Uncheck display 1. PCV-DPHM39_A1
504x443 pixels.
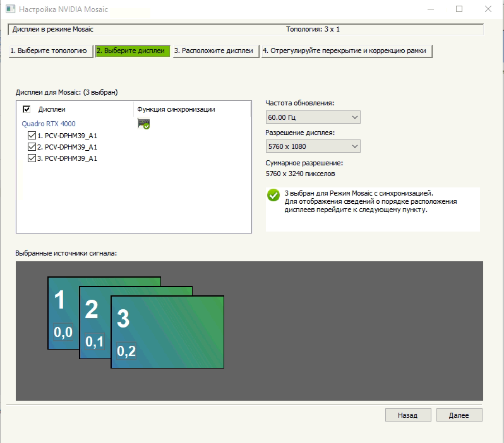tap(32, 136)
